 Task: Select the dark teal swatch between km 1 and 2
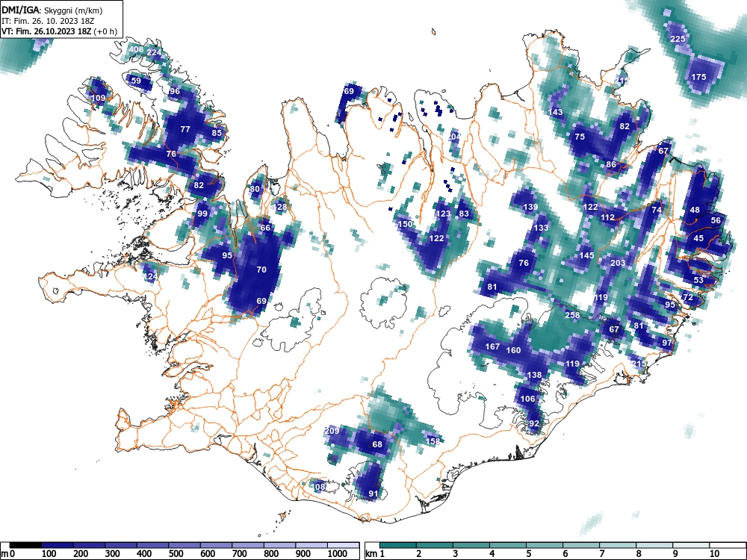tap(398, 545)
